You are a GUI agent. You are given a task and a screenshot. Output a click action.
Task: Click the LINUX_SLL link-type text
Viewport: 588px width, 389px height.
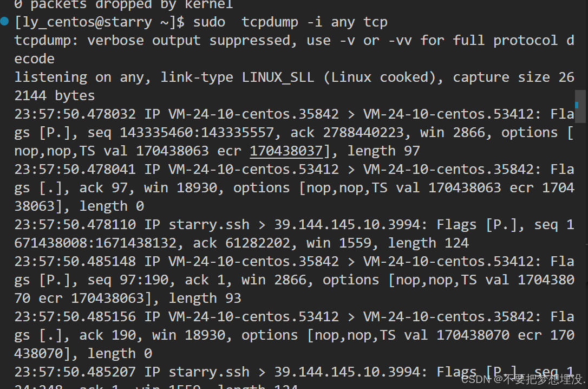click(x=278, y=77)
